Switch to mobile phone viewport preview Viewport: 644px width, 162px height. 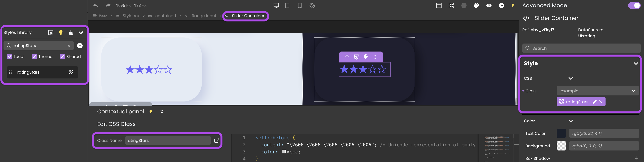pos(300,5)
